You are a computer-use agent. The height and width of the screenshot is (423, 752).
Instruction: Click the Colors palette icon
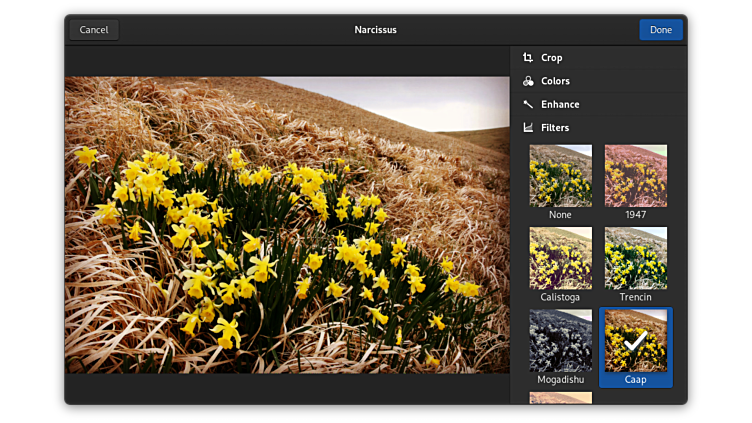tap(528, 81)
